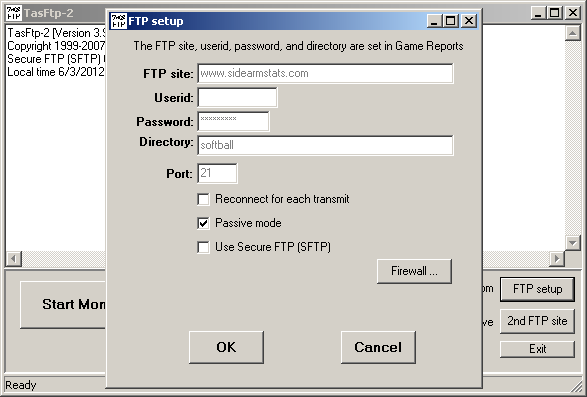The width and height of the screenshot is (587, 397).
Task: Minimize the TasFtp-2 main window
Action: pos(538,13)
